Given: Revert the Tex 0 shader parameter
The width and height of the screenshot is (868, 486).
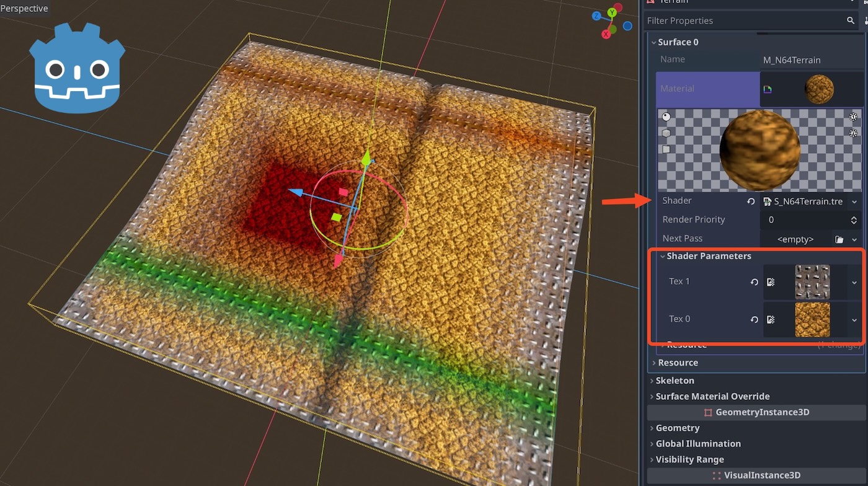Looking at the screenshot, I should [x=754, y=320].
